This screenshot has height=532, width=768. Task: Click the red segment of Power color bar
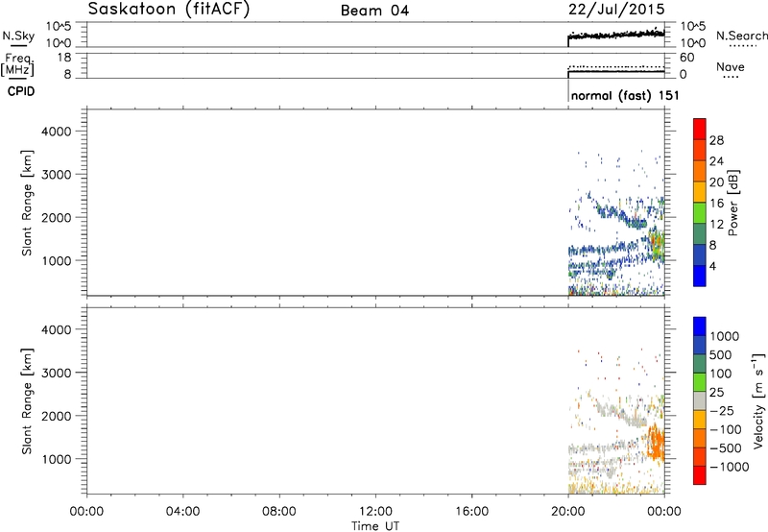tap(700, 129)
